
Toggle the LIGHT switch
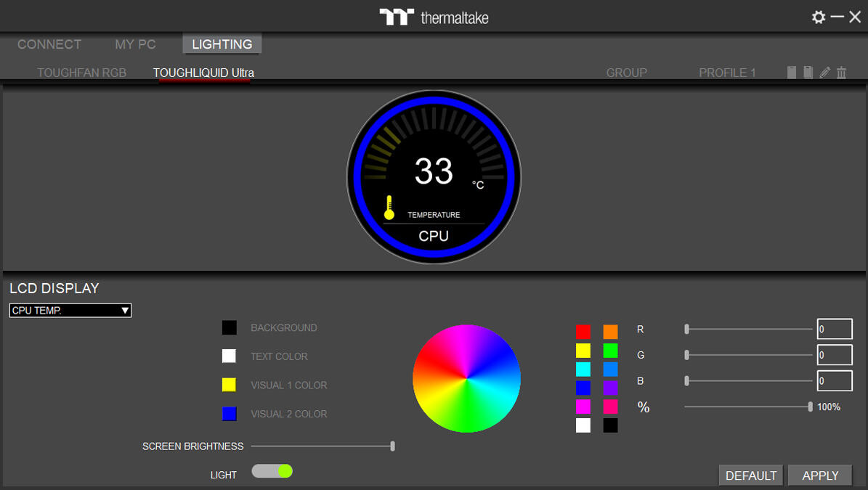pyautogui.click(x=272, y=471)
